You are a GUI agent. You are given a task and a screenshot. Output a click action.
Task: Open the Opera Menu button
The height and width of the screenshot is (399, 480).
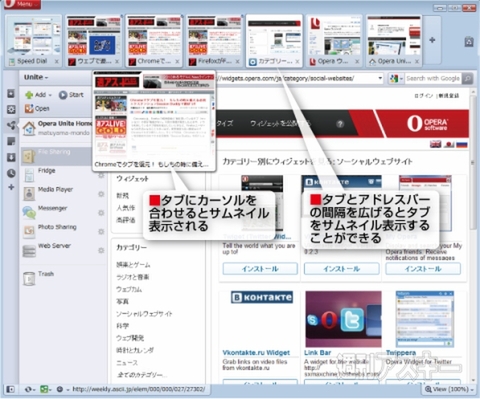[x=22, y=4]
